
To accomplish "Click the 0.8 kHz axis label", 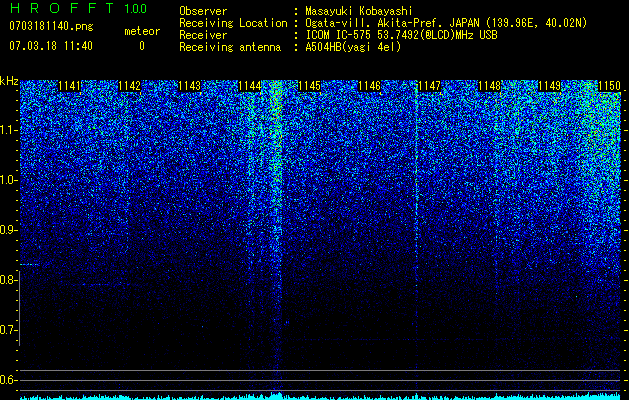I will click(x=8, y=280).
